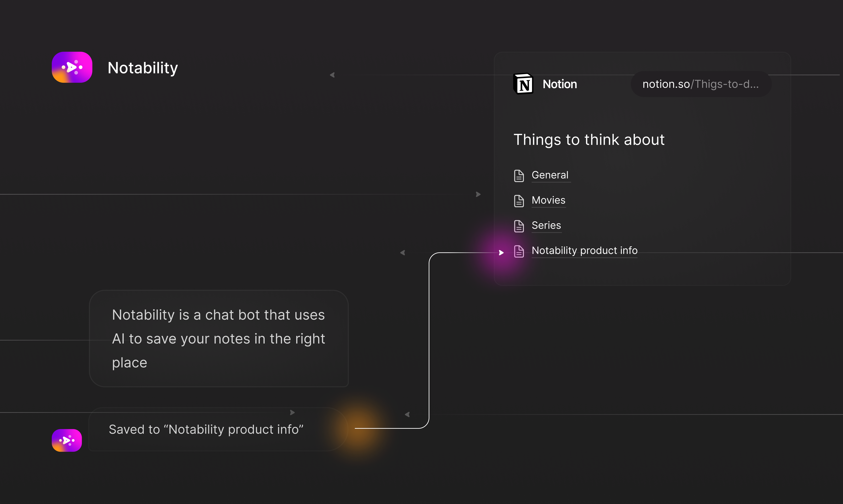Click the Notability title text

[x=143, y=68]
